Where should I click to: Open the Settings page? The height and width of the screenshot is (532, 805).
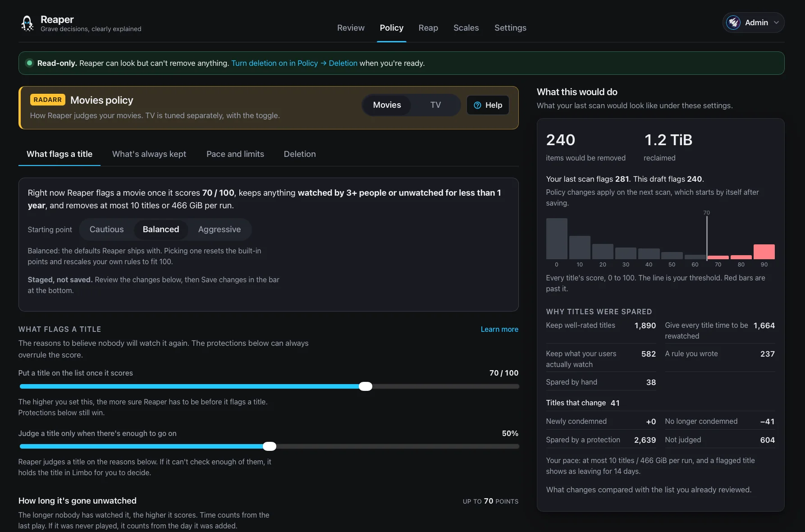pyautogui.click(x=510, y=28)
